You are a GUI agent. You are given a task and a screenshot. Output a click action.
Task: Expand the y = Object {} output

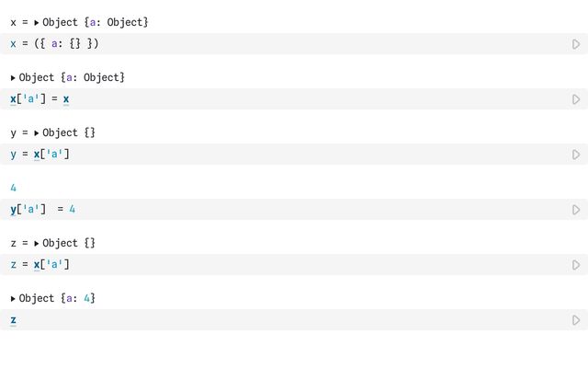[x=37, y=132]
